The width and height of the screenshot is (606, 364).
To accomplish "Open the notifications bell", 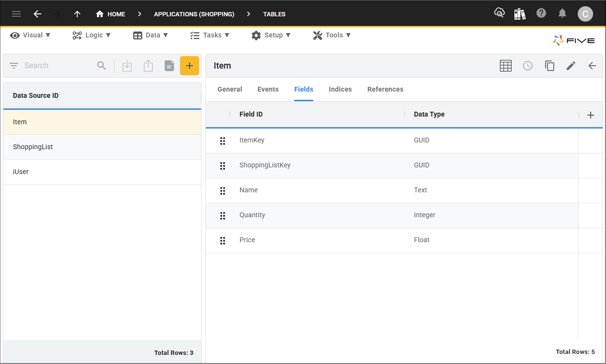I will (x=562, y=13).
